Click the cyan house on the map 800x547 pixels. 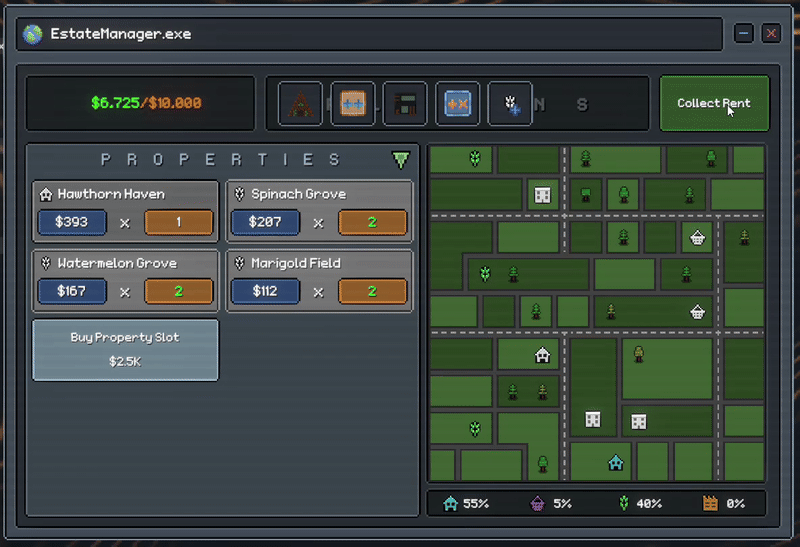[616, 462]
